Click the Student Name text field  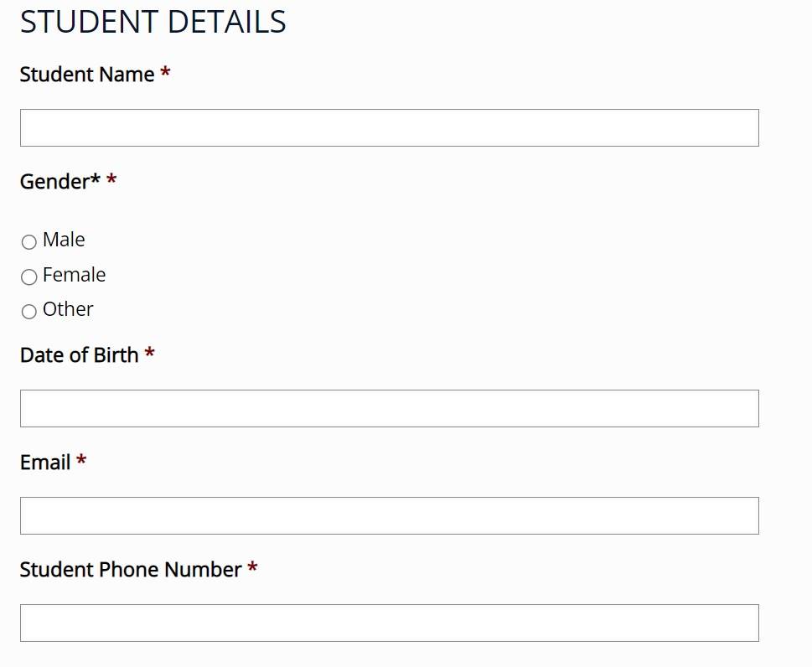click(x=389, y=127)
